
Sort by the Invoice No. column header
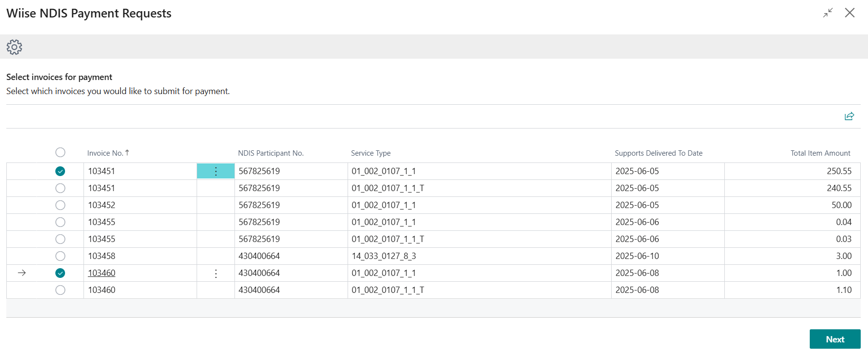pos(108,153)
